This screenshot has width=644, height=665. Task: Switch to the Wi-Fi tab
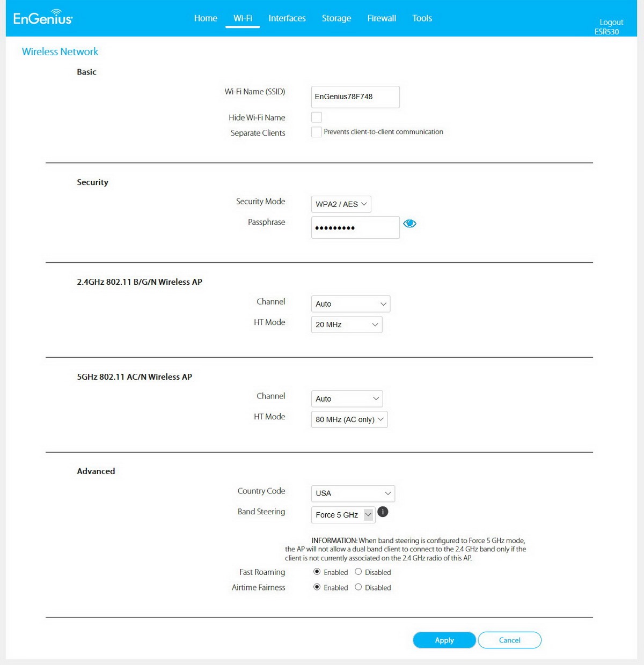pyautogui.click(x=243, y=18)
